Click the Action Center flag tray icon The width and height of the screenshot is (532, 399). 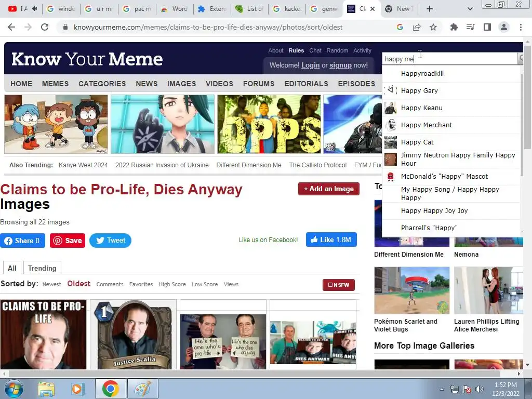[x=467, y=389]
